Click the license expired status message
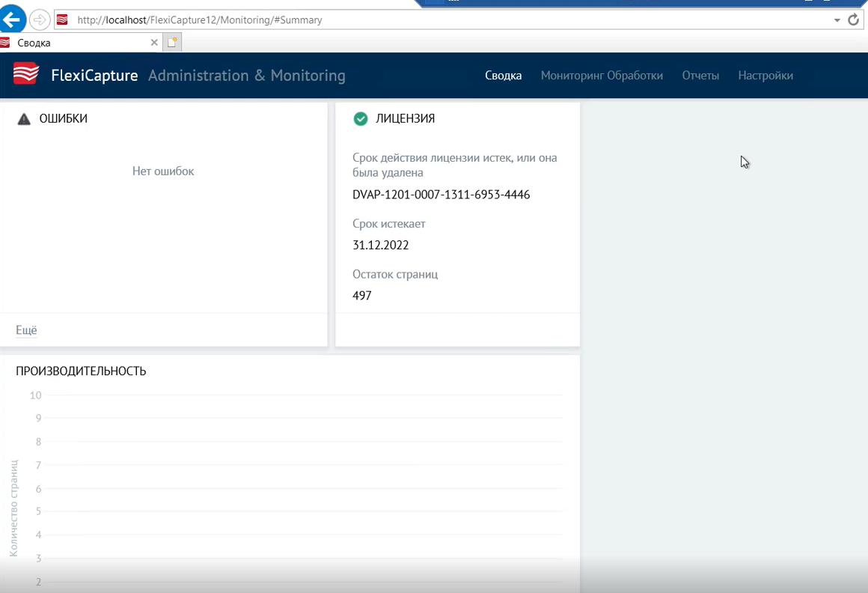Viewport: 868px width, 593px height. 455,165
